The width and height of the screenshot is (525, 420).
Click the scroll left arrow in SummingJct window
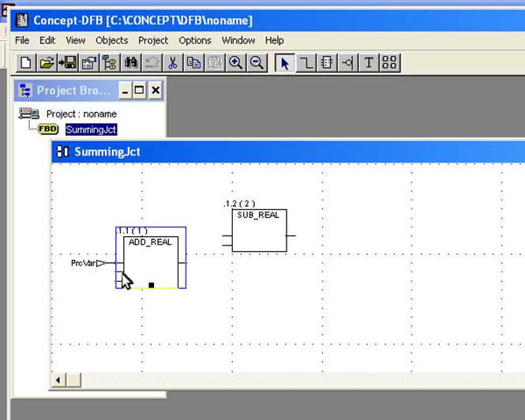pyautogui.click(x=58, y=381)
